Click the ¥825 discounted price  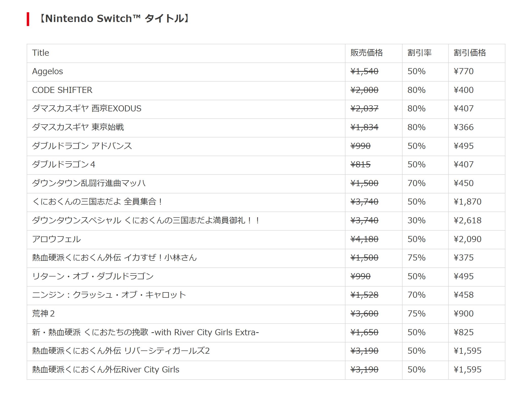(463, 332)
